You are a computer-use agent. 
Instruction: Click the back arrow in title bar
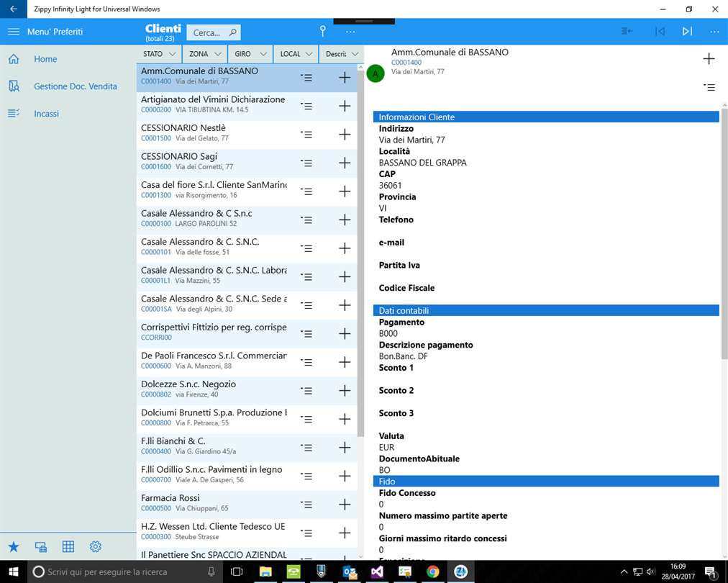[x=14, y=9]
